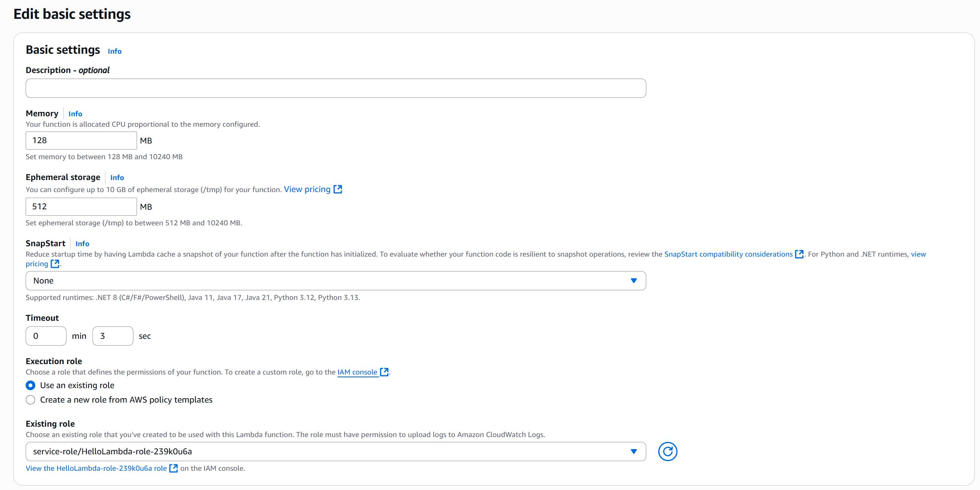Open Info link next to Basic settings
This screenshot has height=490, width=980.
point(115,51)
